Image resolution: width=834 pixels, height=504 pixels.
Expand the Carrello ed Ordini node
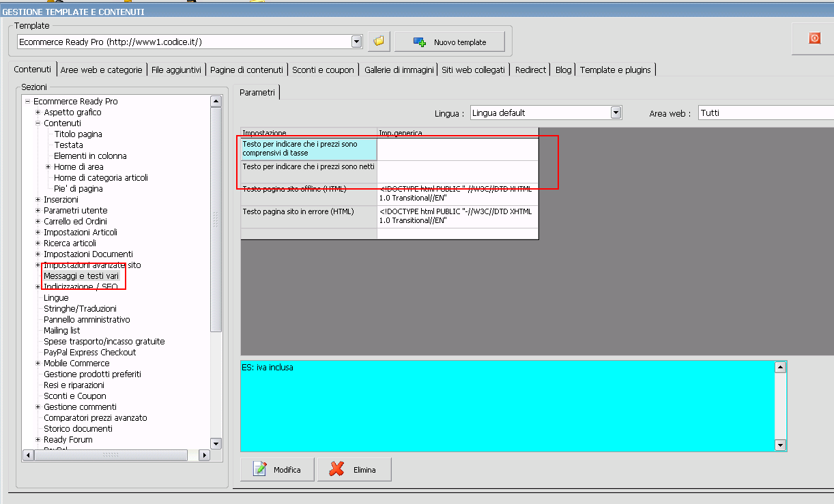[x=38, y=221]
